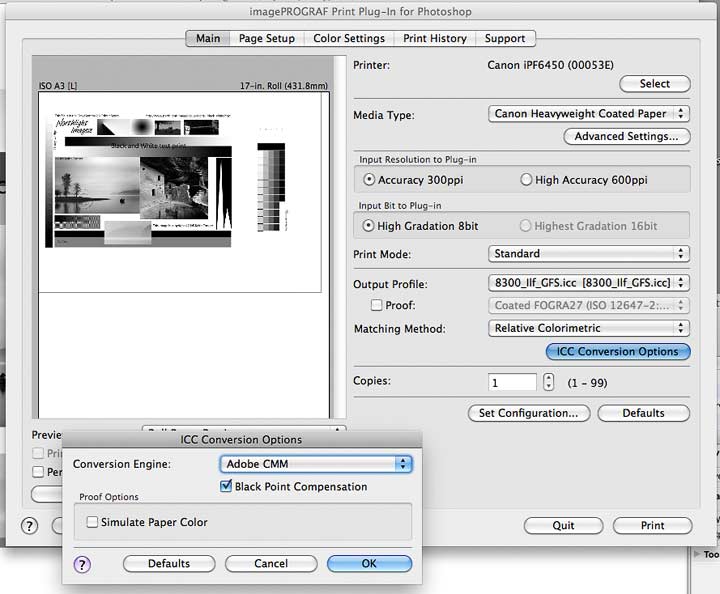This screenshot has height=594, width=720.
Task: Switch to the Main tab
Action: click(x=208, y=39)
